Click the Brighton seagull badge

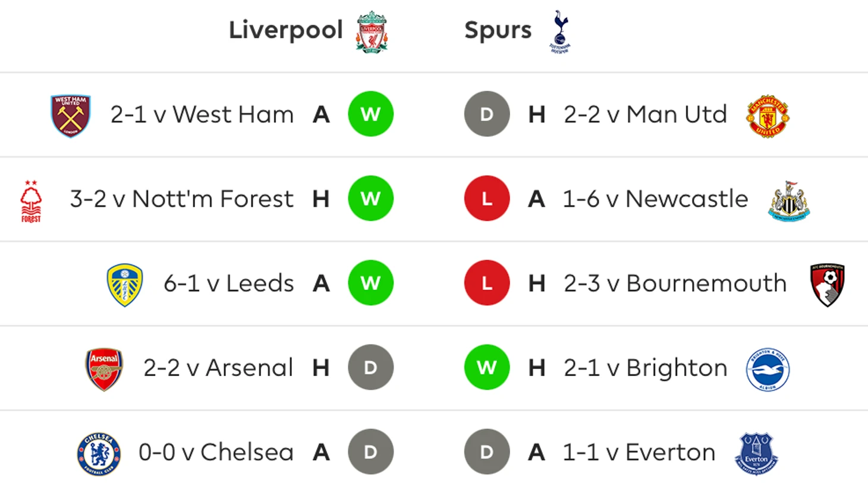coord(768,370)
